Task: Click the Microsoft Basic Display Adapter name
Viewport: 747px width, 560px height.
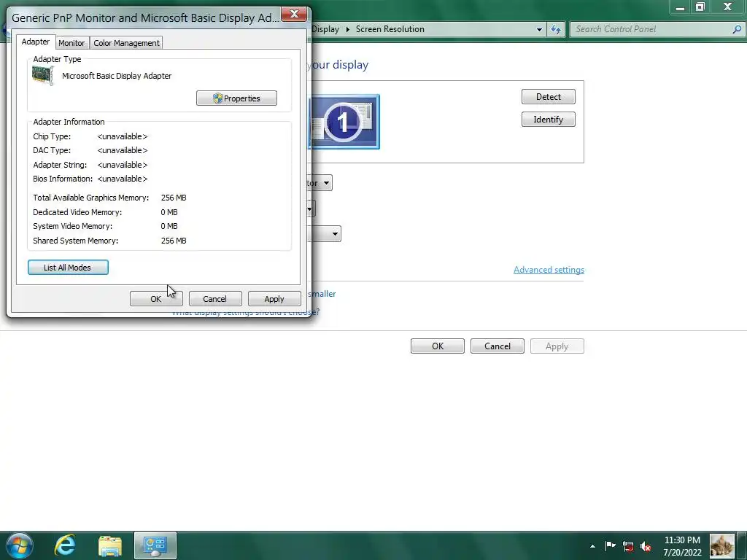Action: [117, 76]
